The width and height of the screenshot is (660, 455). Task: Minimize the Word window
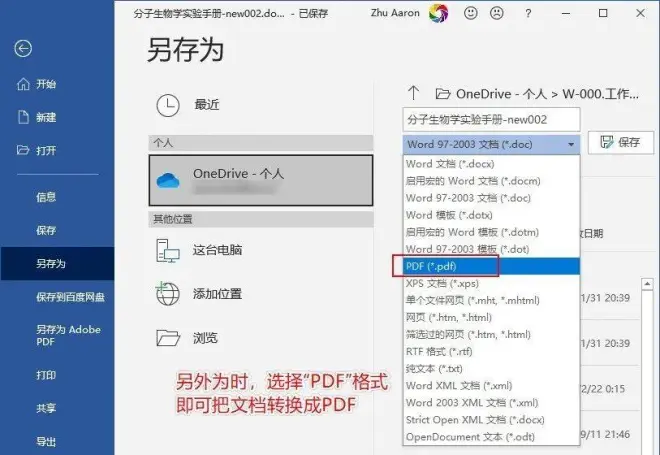566,13
